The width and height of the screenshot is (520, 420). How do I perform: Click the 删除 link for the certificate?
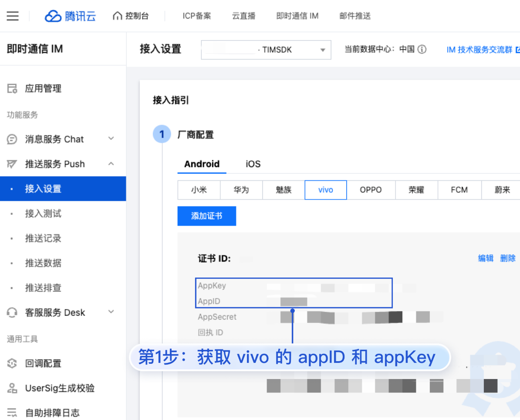508,258
